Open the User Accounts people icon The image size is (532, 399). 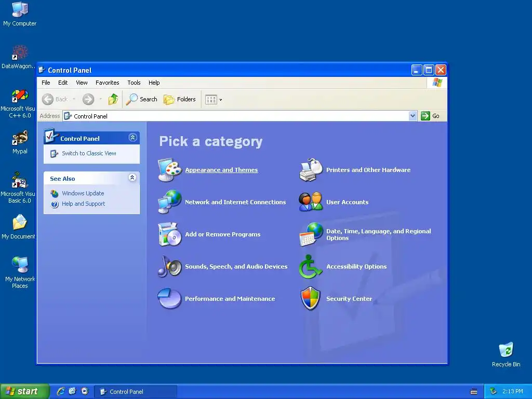click(311, 202)
